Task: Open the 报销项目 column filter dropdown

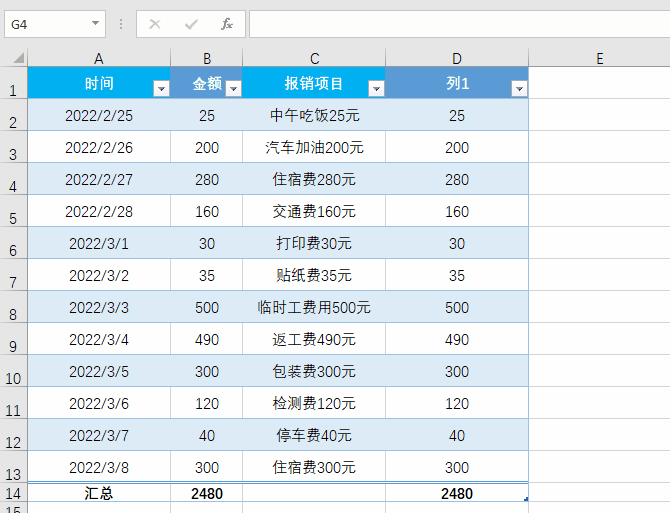Action: pos(376,88)
